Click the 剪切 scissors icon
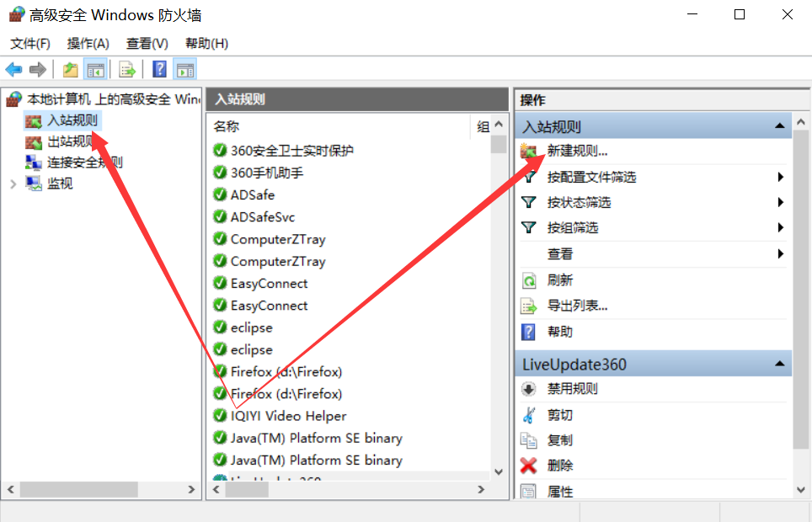This screenshot has height=522, width=812. 529,415
